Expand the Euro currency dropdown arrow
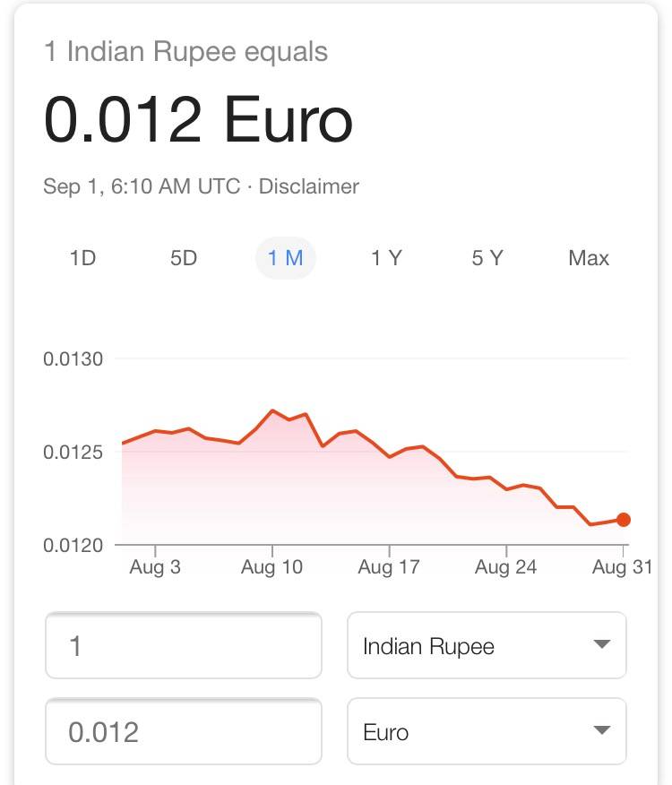 tap(602, 731)
